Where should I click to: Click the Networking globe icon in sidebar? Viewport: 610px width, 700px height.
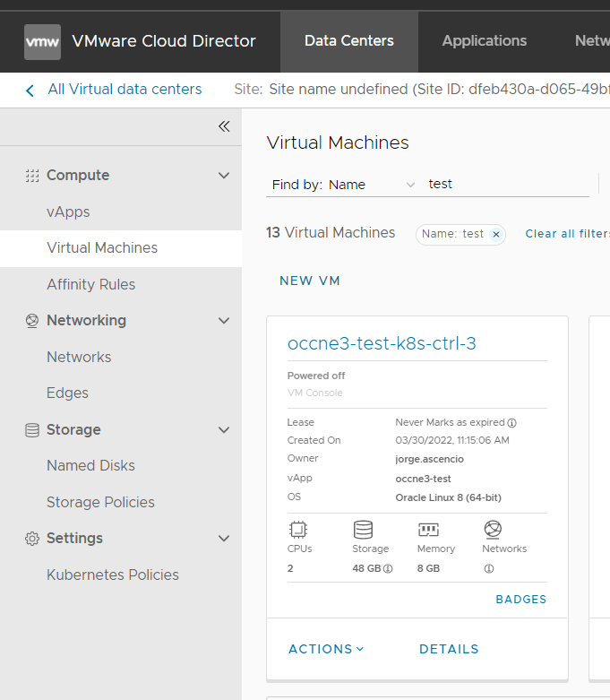point(32,321)
